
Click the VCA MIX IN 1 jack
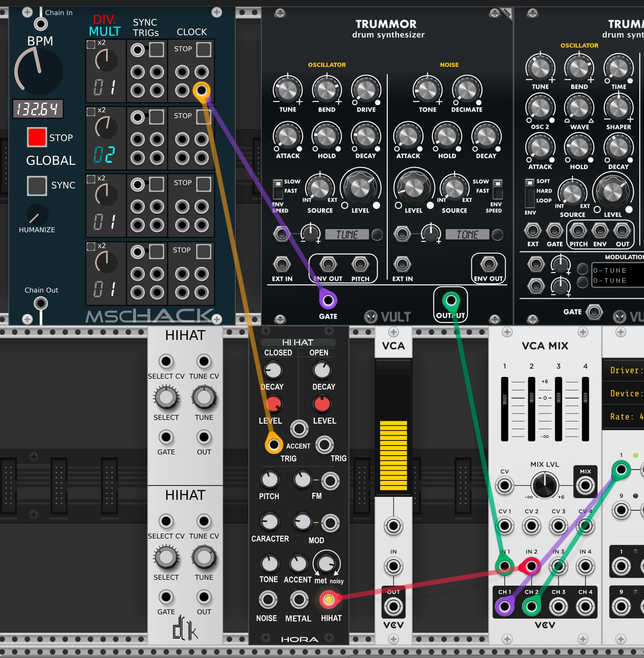tap(504, 566)
